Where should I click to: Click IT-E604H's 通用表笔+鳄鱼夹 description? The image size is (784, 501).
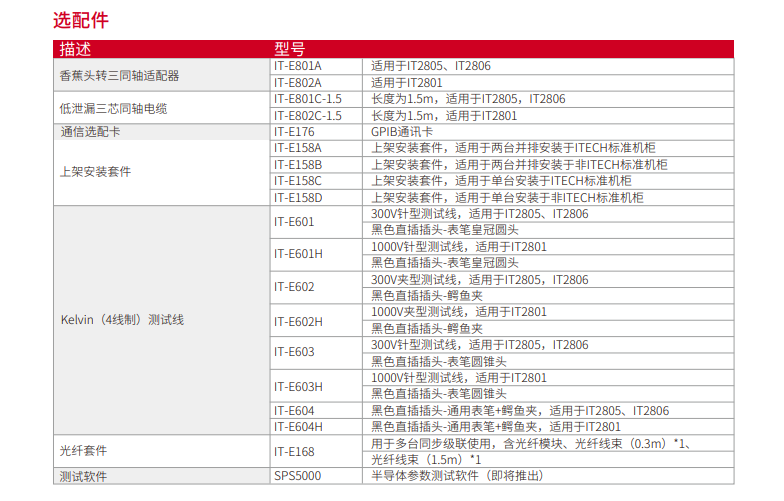pos(496,427)
